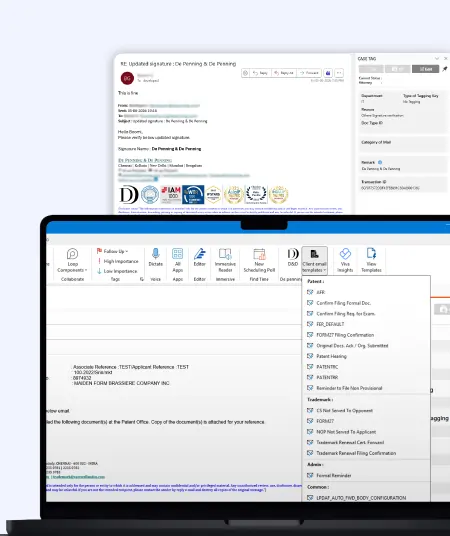
Task: Choose FORM27 Filing Confirmation template
Action: coord(366,335)
